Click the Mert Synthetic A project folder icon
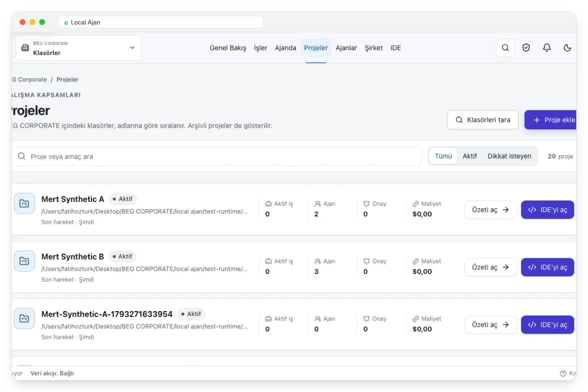The width and height of the screenshot is (588, 392). 24,203
